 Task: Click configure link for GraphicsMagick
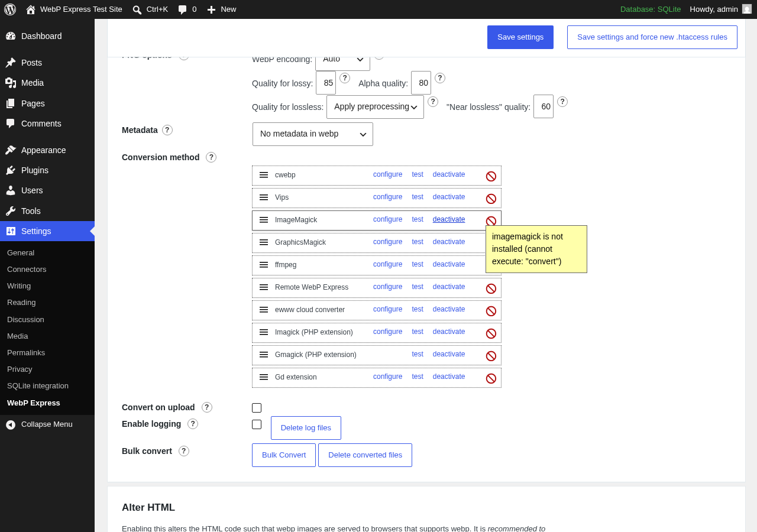[x=387, y=242]
